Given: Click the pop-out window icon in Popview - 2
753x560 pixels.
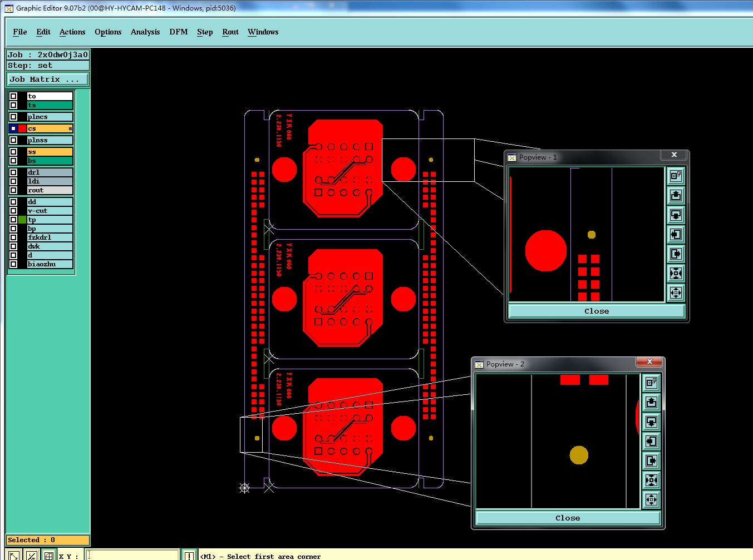Looking at the screenshot, I should [651, 383].
